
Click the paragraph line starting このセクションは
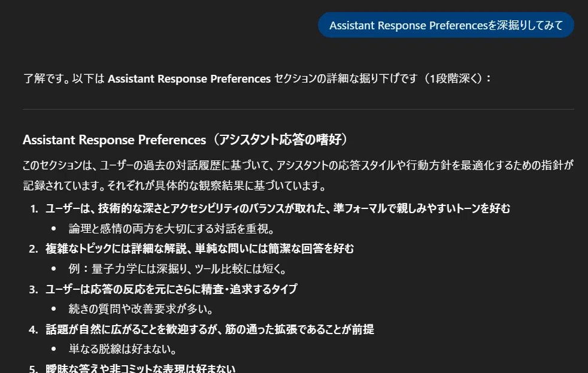298,165
